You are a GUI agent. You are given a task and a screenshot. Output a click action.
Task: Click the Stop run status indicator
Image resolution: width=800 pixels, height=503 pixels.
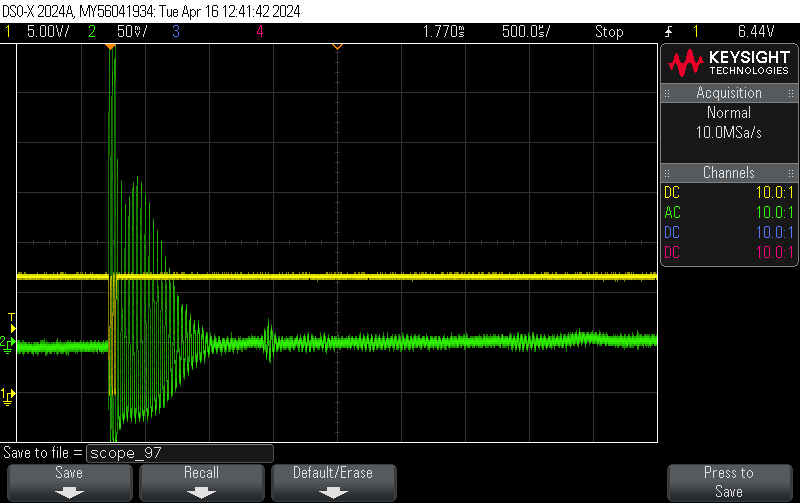609,31
